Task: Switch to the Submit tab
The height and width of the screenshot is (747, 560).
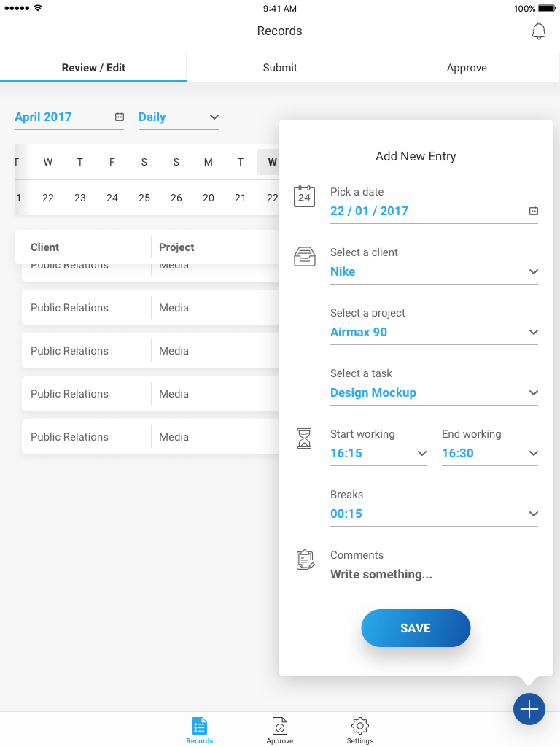Action: tap(280, 68)
